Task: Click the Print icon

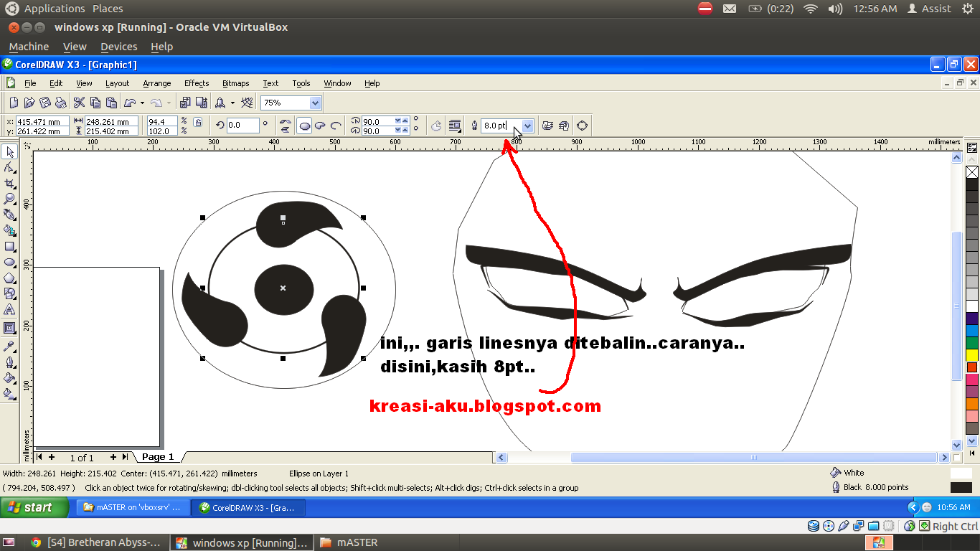Action: point(61,103)
